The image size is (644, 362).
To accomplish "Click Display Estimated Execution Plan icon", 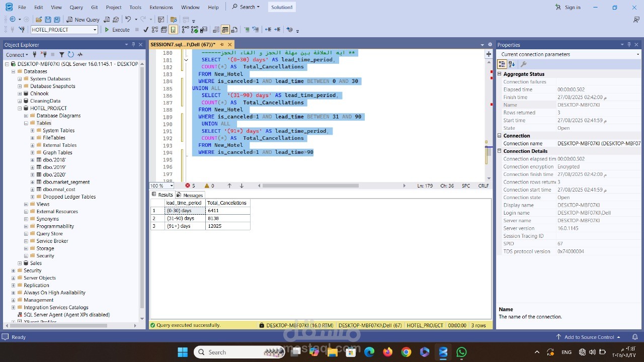I will pos(155,30).
